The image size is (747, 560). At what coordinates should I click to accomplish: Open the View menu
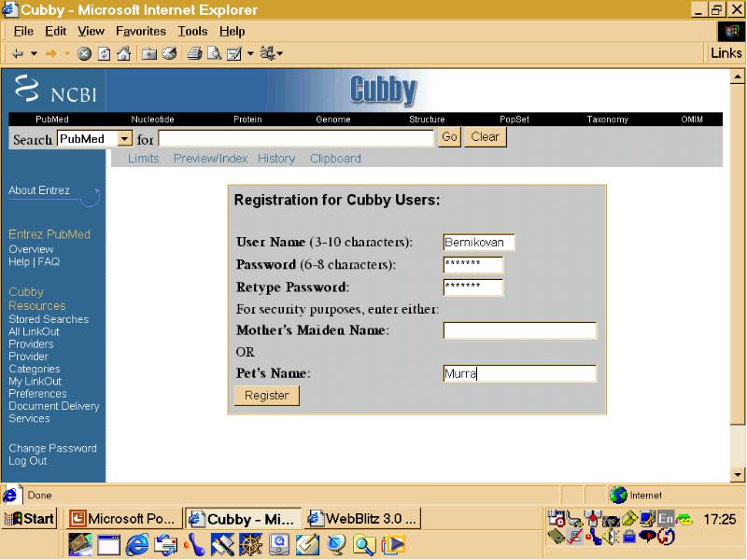91,32
